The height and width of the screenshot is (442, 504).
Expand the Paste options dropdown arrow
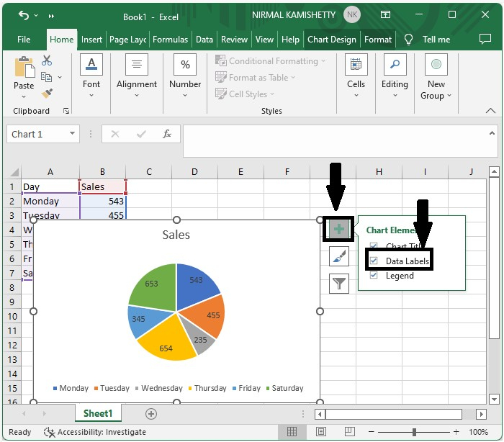pos(24,96)
